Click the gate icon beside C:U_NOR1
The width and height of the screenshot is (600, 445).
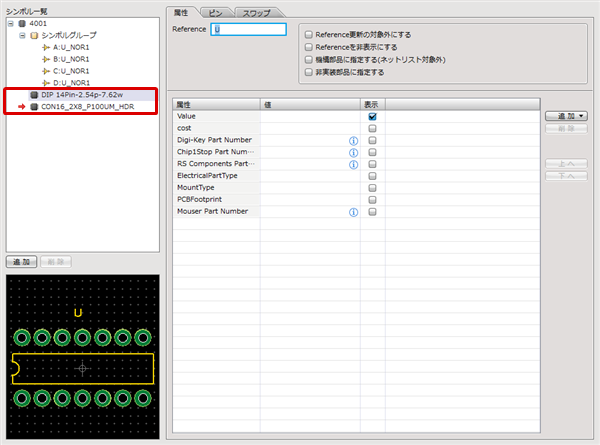(46, 71)
